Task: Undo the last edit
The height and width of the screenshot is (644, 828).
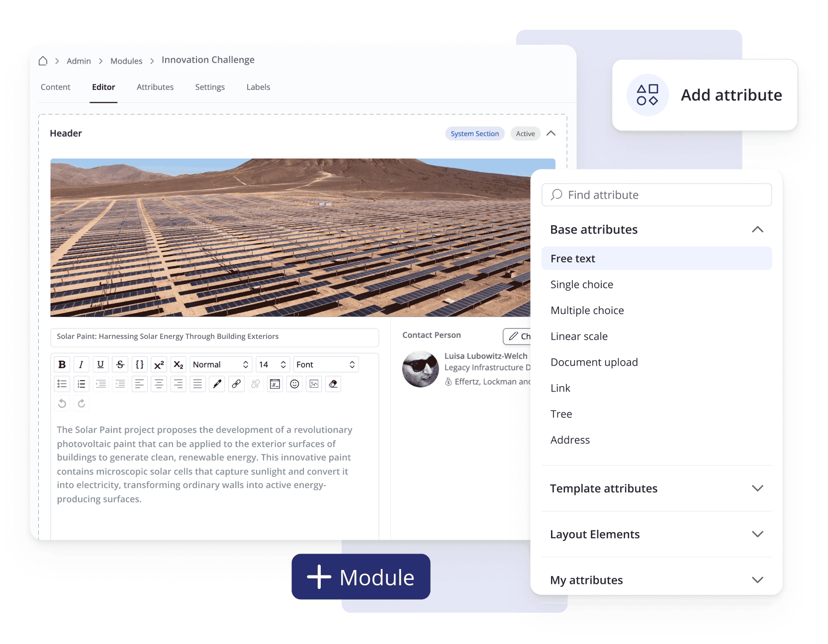Action: click(x=62, y=403)
